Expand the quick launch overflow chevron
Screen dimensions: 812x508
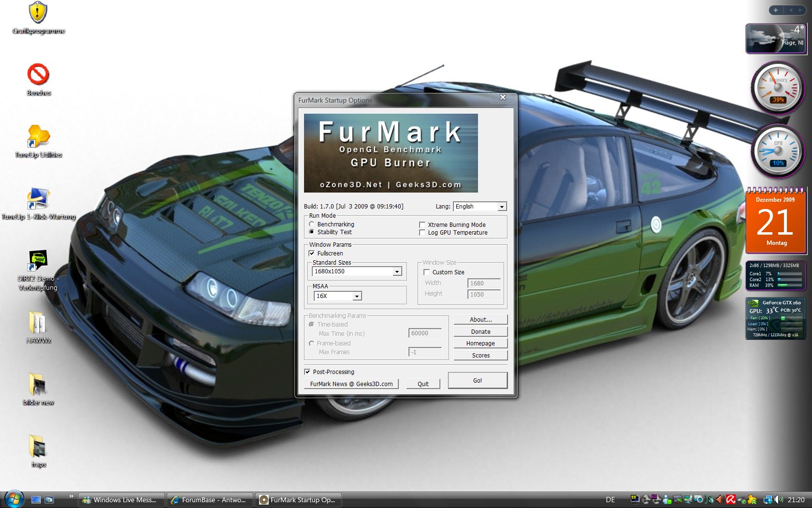pos(72,496)
